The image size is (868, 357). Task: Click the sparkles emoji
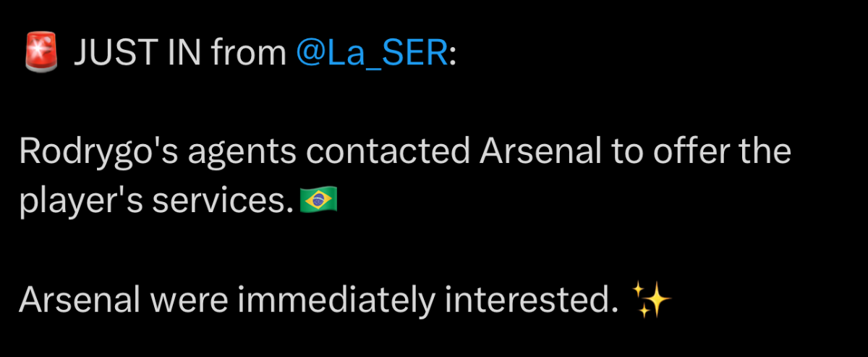(x=652, y=298)
